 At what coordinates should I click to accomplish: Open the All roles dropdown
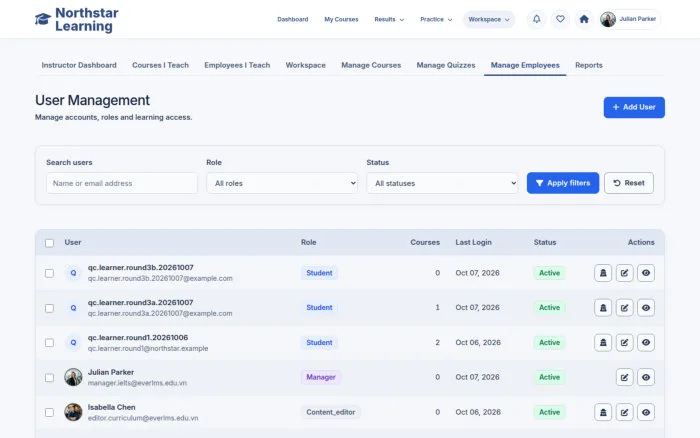282,183
